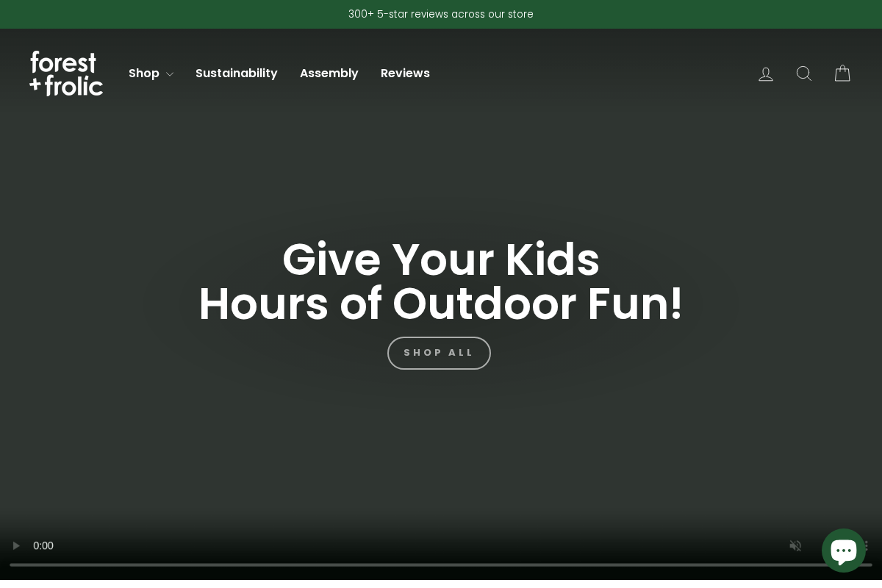The image size is (882, 588).
Task: Click the video progress bar
Action: pos(441,564)
